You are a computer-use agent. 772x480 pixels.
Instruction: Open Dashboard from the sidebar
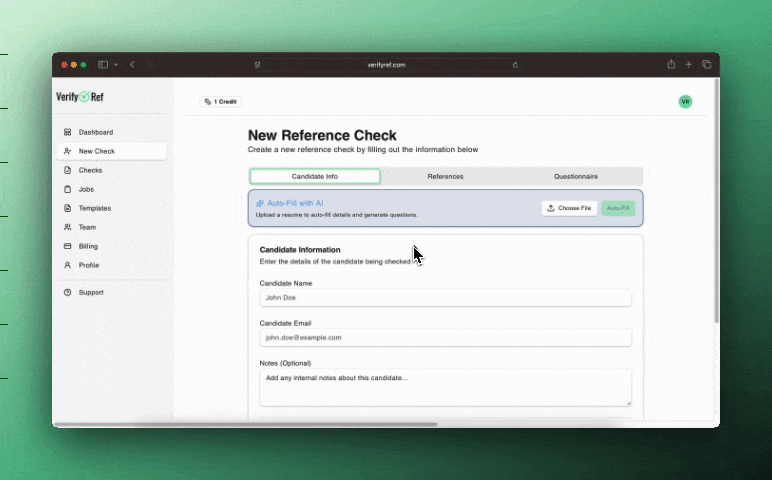(x=95, y=132)
